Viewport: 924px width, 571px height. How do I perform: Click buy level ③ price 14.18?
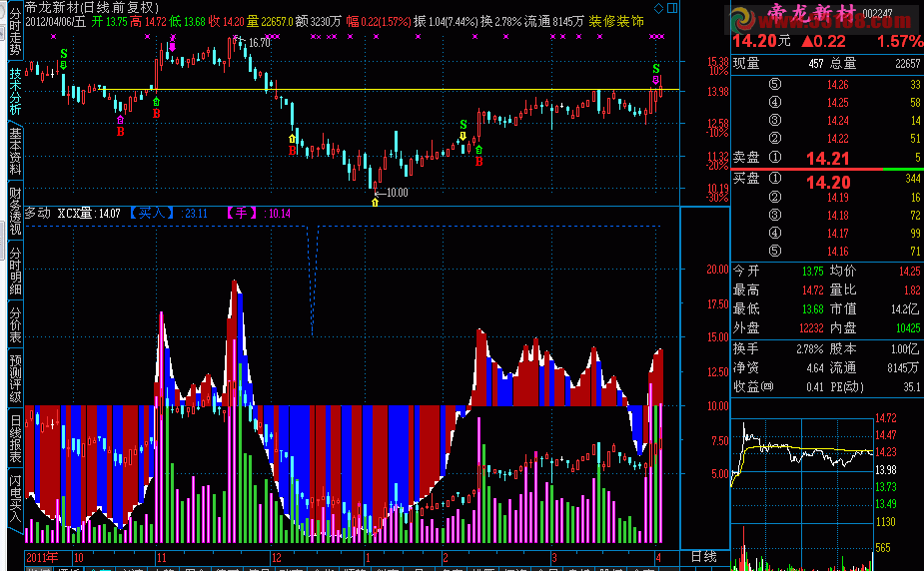click(837, 216)
